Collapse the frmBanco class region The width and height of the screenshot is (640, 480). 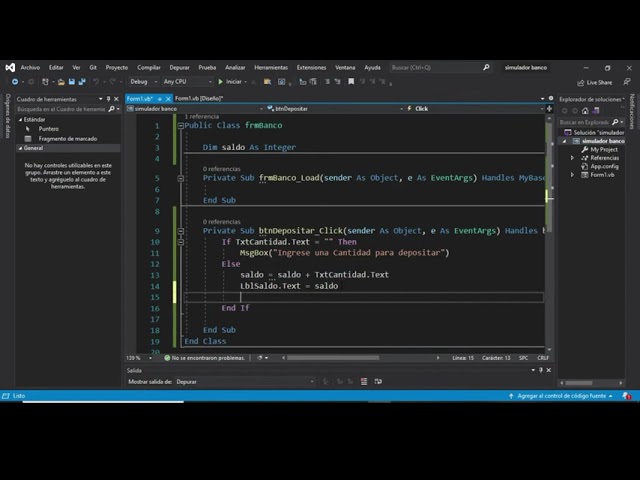(x=180, y=126)
